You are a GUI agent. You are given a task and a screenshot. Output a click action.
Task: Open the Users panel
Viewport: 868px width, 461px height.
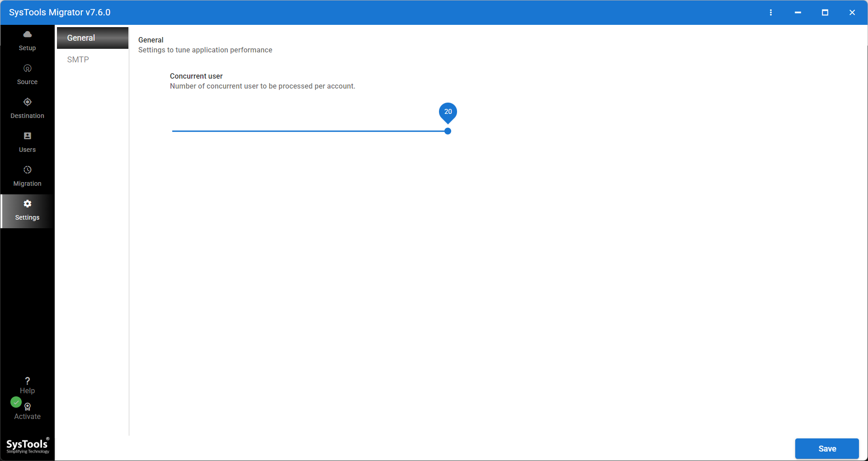(27, 136)
